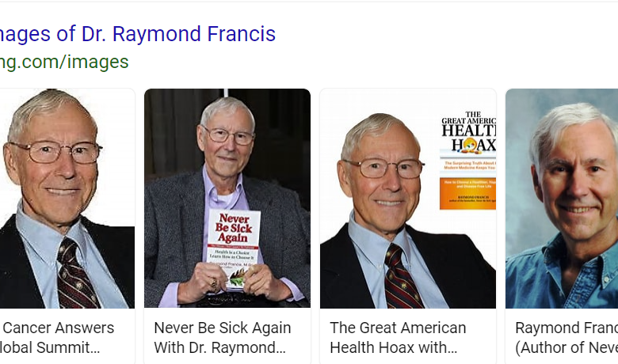Click the Never Be Sick Again book cover
618x364 pixels.
point(234,248)
